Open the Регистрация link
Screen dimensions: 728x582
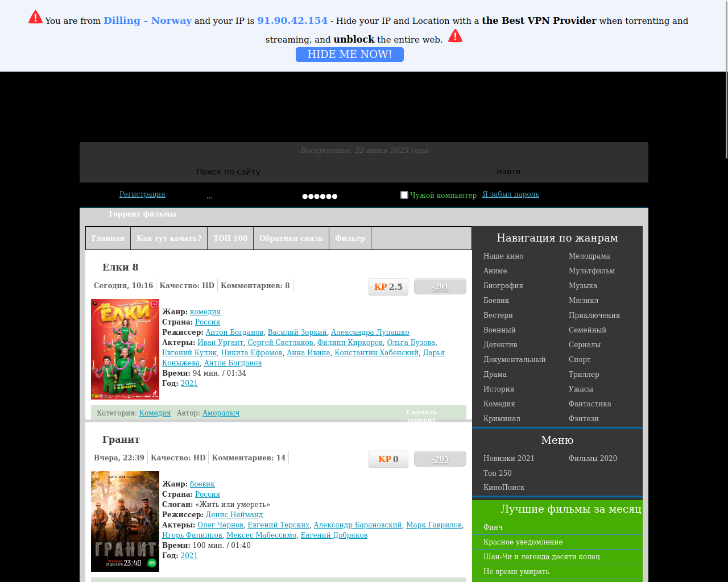tap(142, 194)
